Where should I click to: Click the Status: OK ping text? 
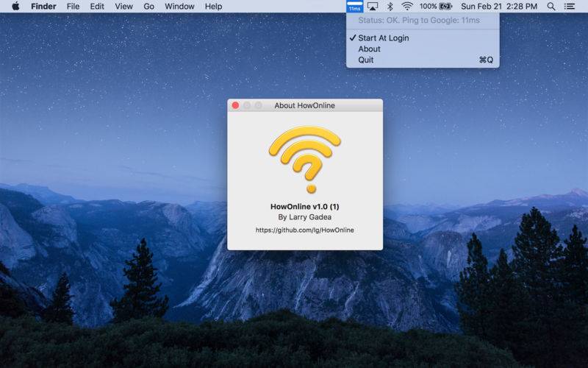click(419, 21)
